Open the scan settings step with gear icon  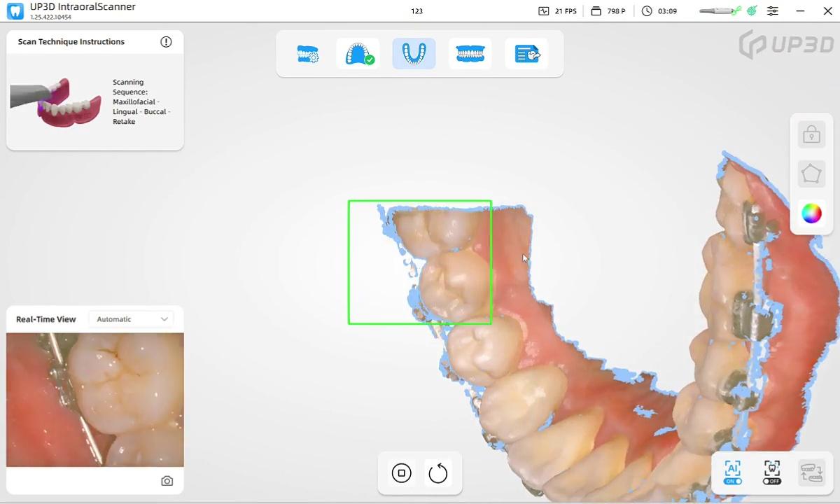coord(308,54)
